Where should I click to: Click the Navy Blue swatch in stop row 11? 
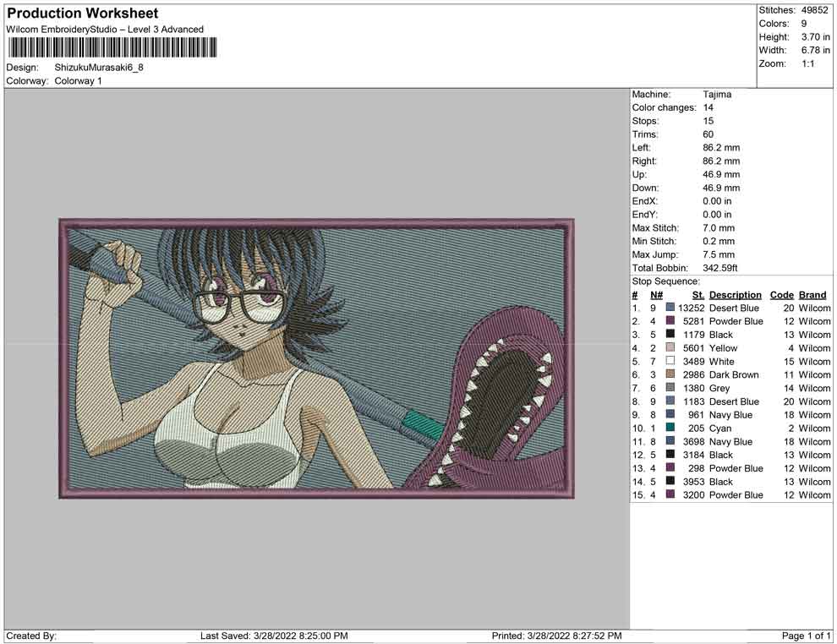pos(670,440)
